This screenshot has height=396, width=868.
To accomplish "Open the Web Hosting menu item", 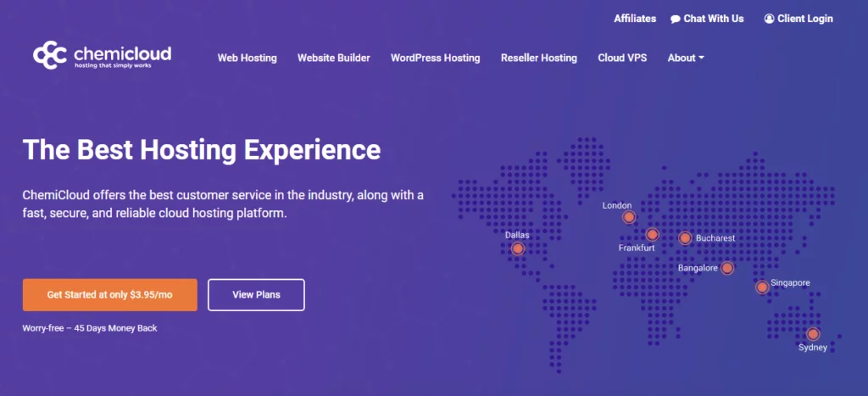I will [x=247, y=58].
